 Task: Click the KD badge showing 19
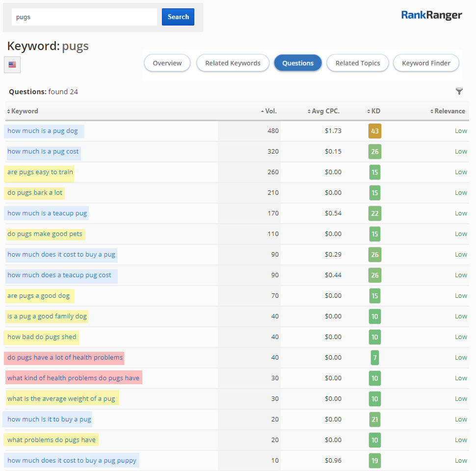pyautogui.click(x=374, y=461)
